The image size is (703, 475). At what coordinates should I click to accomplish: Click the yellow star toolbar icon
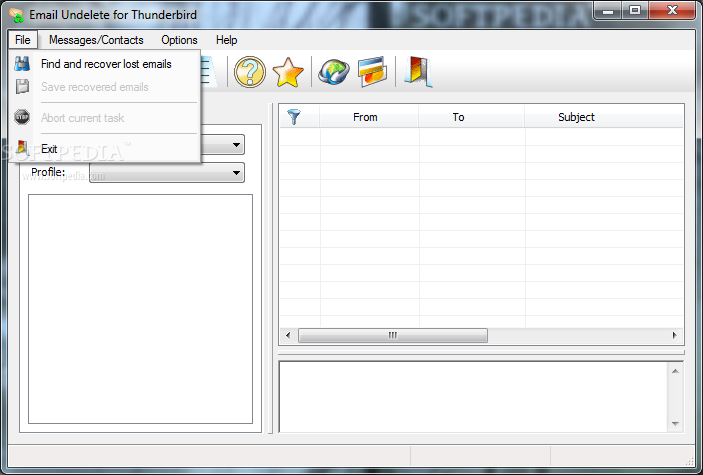[x=288, y=72]
